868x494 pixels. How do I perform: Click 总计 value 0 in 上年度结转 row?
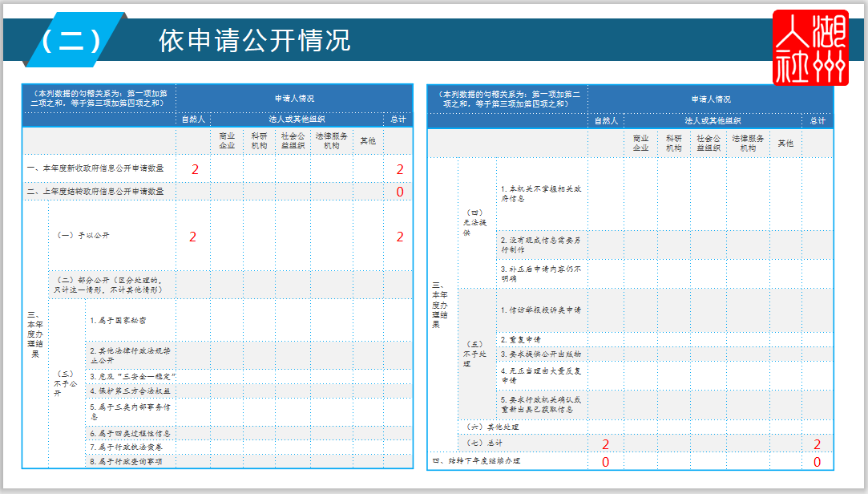point(400,192)
